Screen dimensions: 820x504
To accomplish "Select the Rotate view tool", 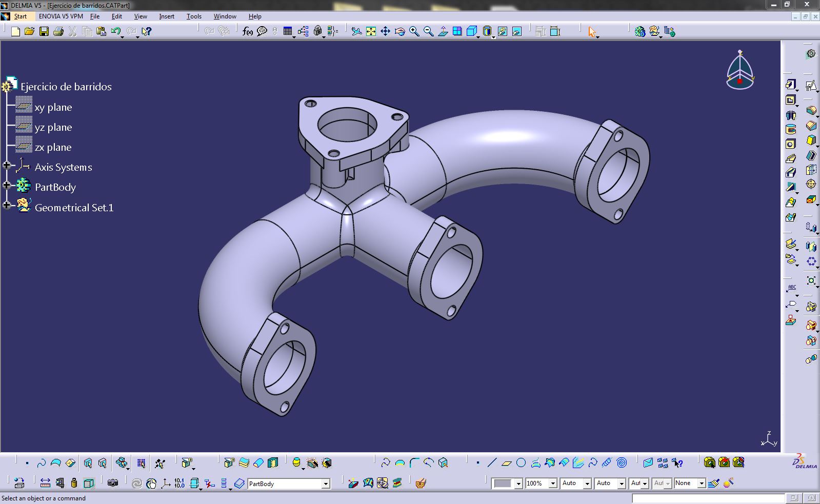I will [x=399, y=31].
